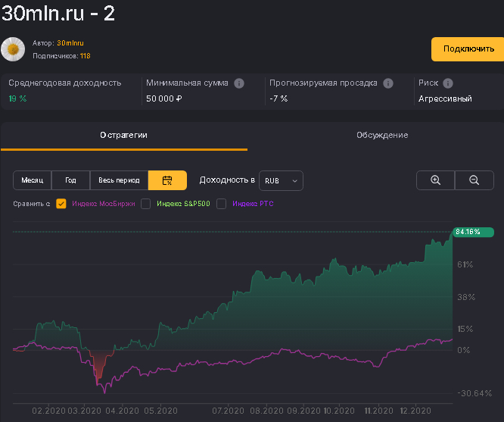Click info icon next to Минимальная сумма
504x422 pixels.
(x=239, y=83)
